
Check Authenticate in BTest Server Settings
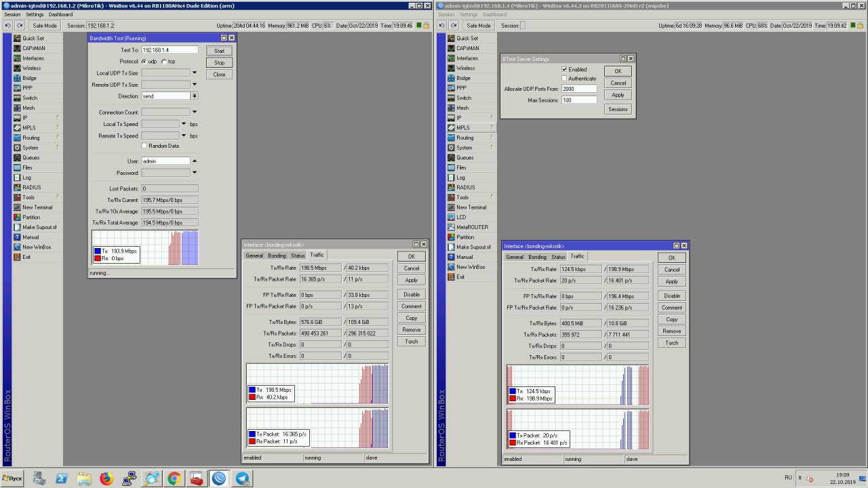tap(564, 79)
